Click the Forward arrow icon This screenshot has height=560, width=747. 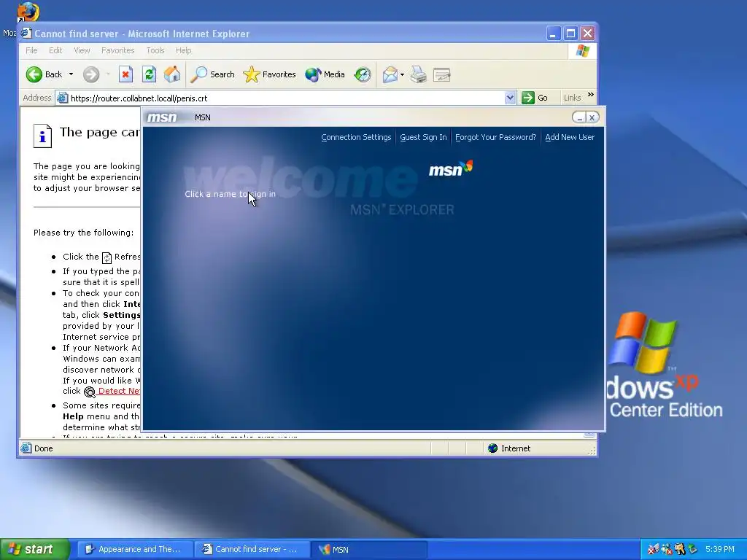[91, 74]
